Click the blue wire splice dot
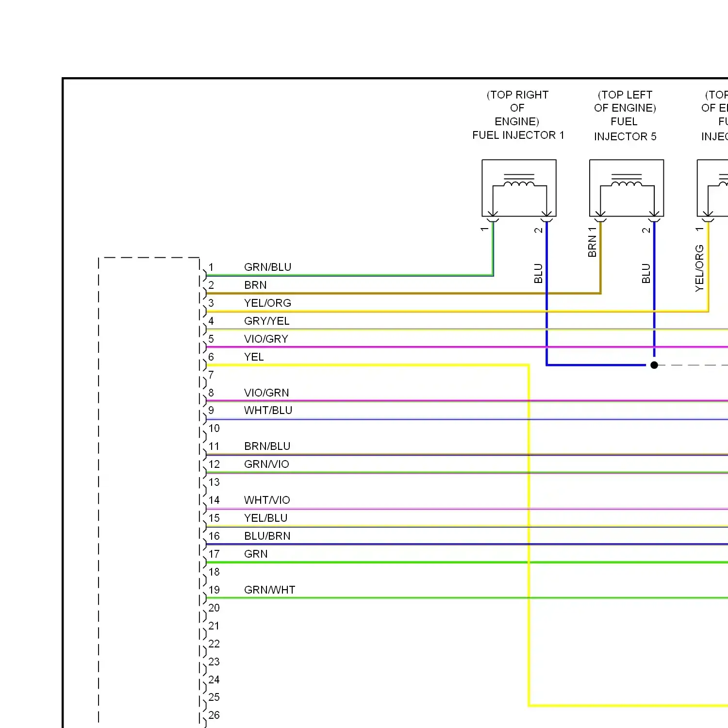The width and height of the screenshot is (728, 728). coord(654,365)
